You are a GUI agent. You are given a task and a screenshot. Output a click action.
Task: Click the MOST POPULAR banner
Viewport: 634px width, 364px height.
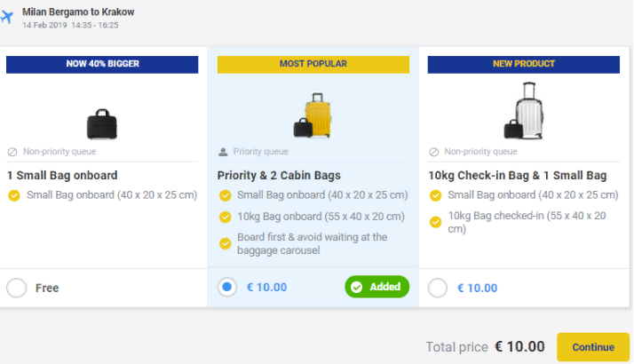click(x=313, y=64)
